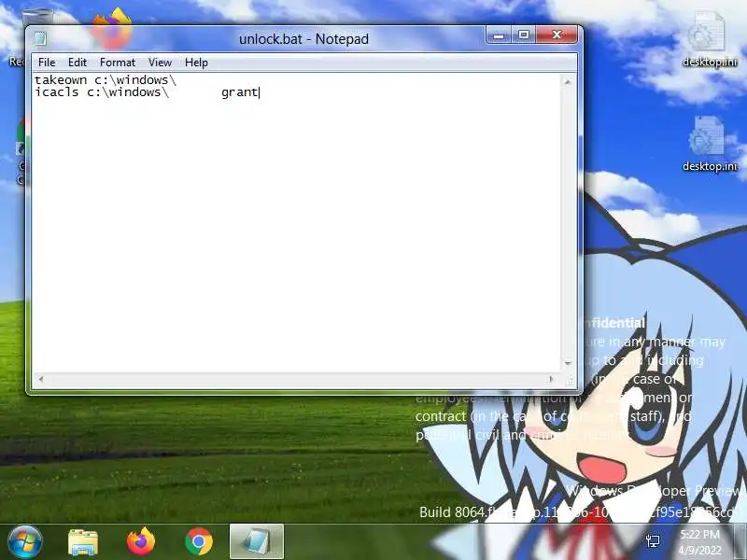Place cursor on the takeown command line

coord(106,79)
